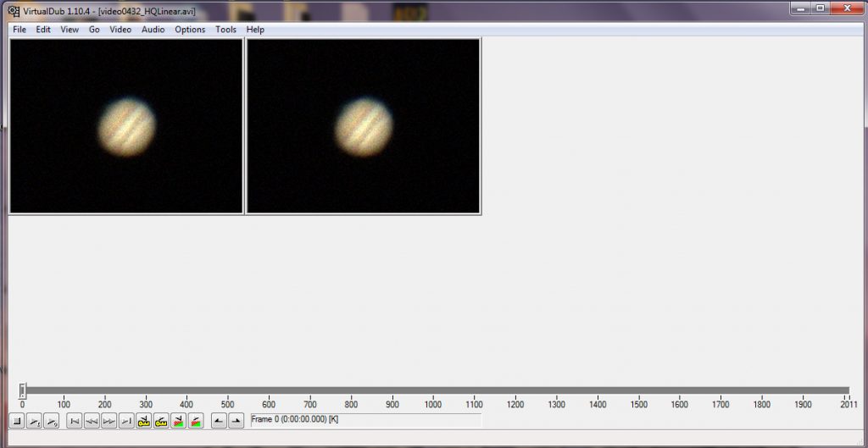Click the output video pane (right Jupiter)
This screenshot has height=448, width=868.
tap(363, 125)
